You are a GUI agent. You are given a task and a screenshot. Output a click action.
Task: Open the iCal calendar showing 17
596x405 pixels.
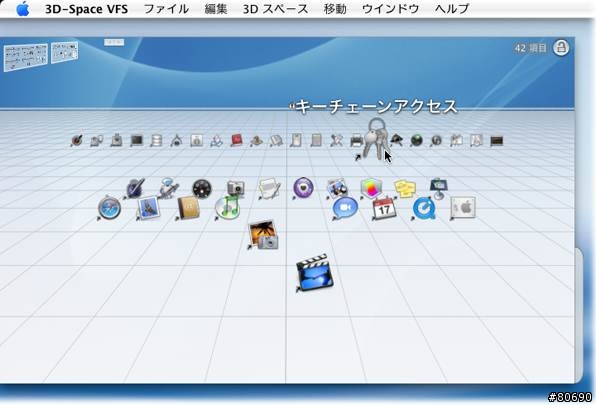[x=384, y=208]
